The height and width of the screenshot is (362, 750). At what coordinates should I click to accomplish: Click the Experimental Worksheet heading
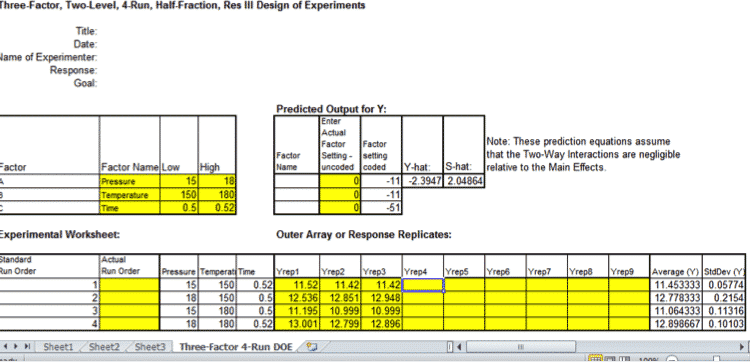(x=59, y=235)
